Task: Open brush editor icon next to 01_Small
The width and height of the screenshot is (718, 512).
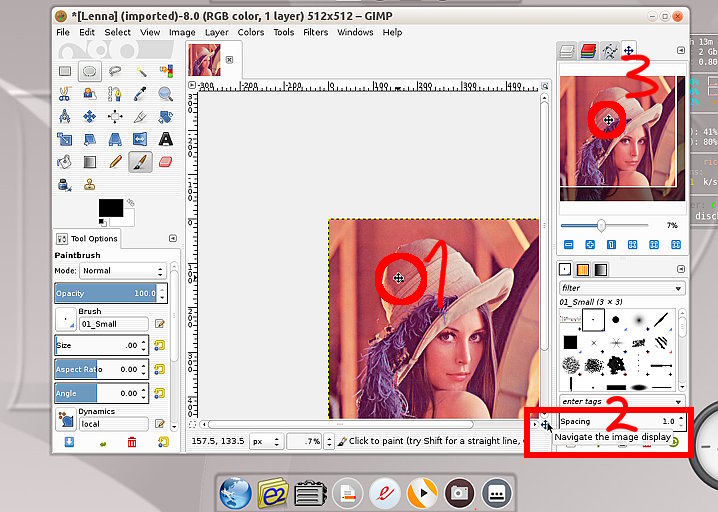Action: click(x=159, y=324)
